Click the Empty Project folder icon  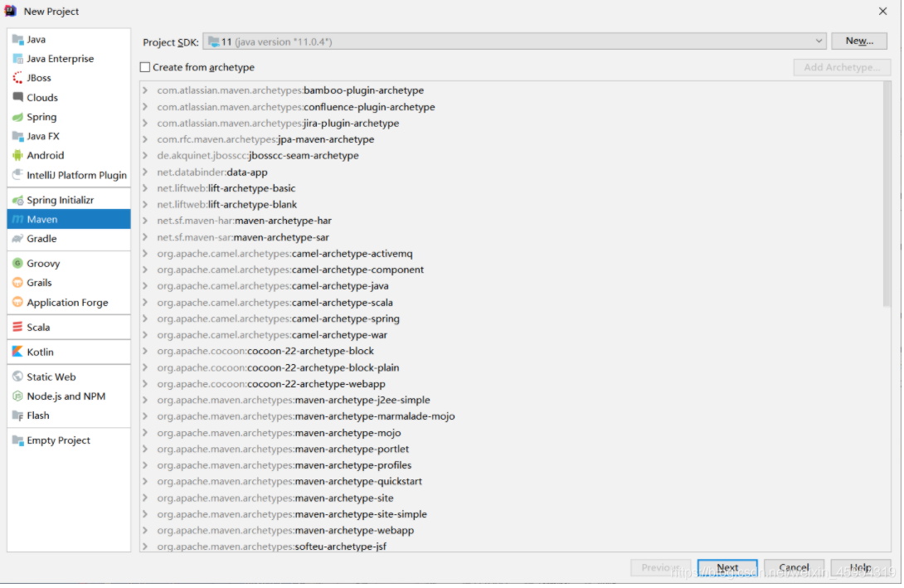coord(18,440)
